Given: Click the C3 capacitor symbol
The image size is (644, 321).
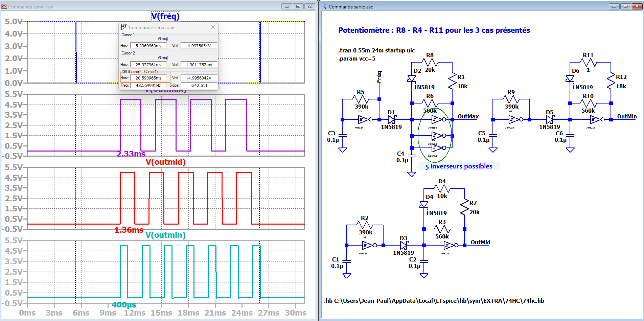Looking at the screenshot, I should [x=342, y=136].
